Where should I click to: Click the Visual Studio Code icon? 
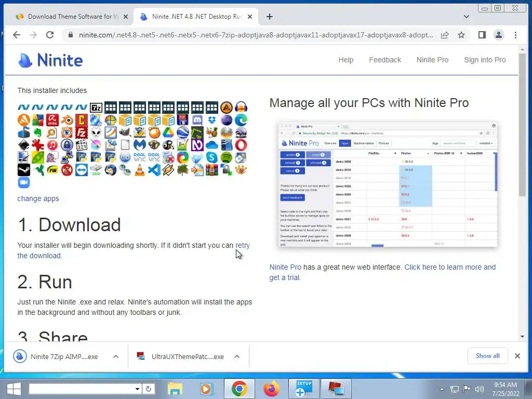154,170
